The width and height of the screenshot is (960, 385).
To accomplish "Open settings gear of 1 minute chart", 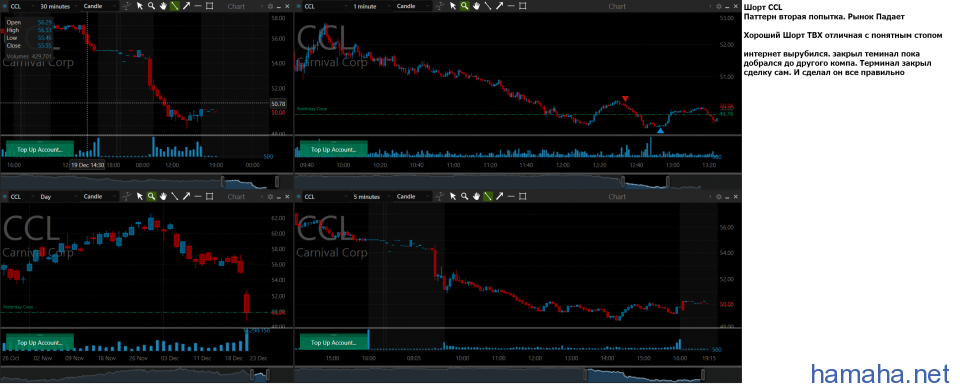I will (719, 6).
